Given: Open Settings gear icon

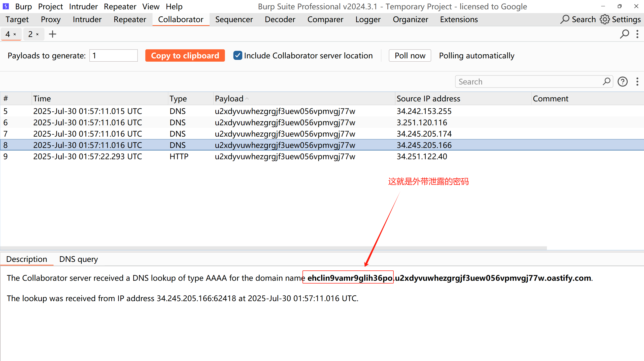Looking at the screenshot, I should coord(605,19).
